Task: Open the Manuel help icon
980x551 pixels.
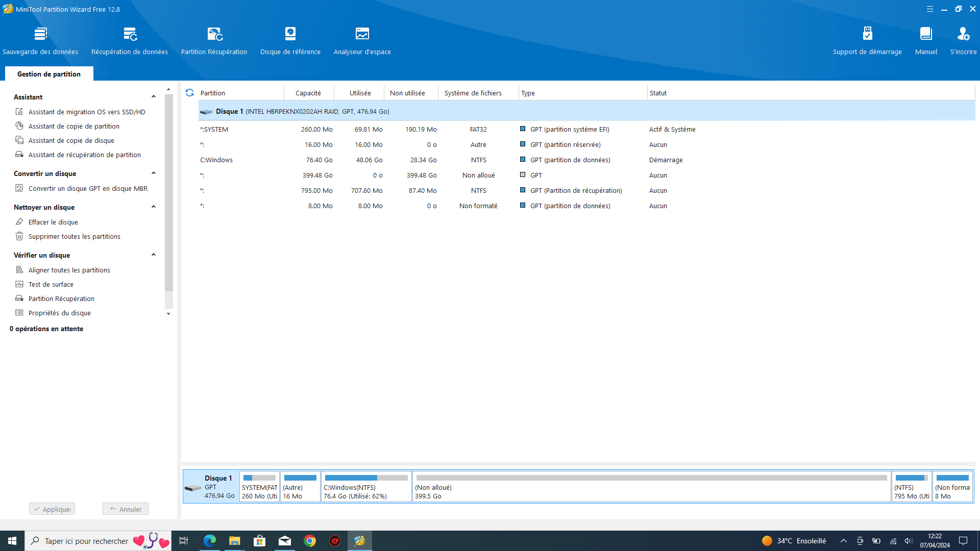Action: [x=926, y=41]
